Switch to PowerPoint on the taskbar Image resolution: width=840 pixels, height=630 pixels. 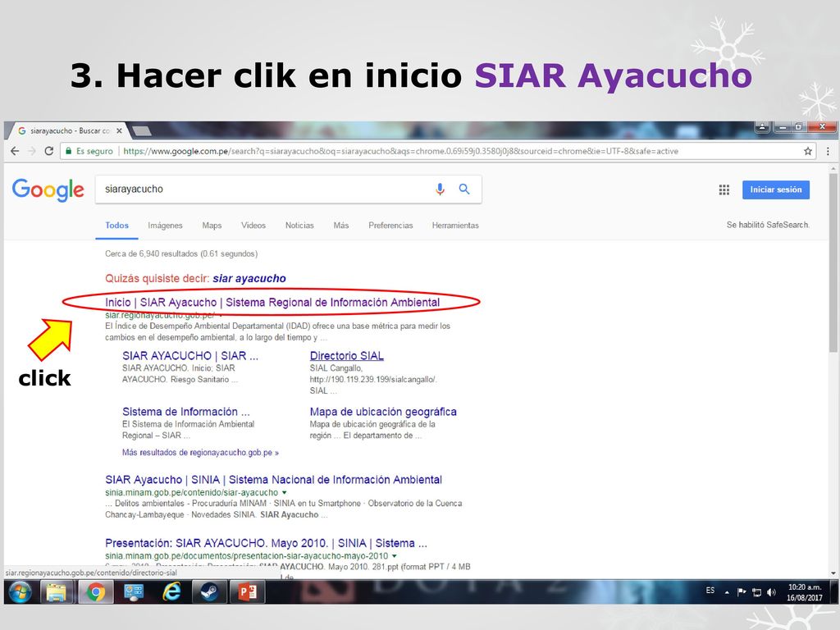click(x=247, y=592)
